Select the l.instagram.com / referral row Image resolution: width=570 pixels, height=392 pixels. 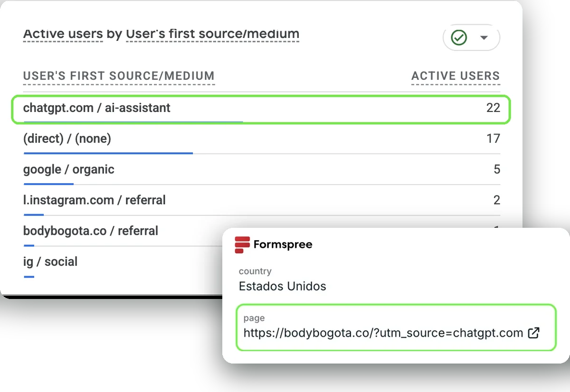coord(261,201)
